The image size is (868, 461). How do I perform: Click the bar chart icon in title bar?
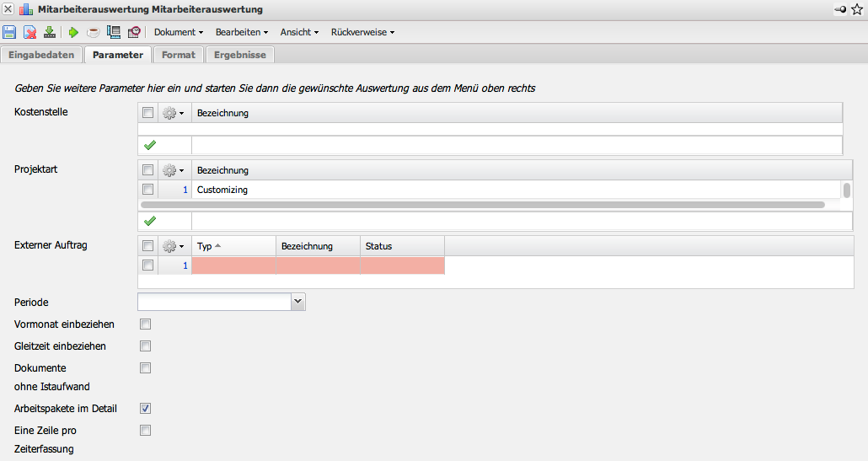click(x=26, y=9)
